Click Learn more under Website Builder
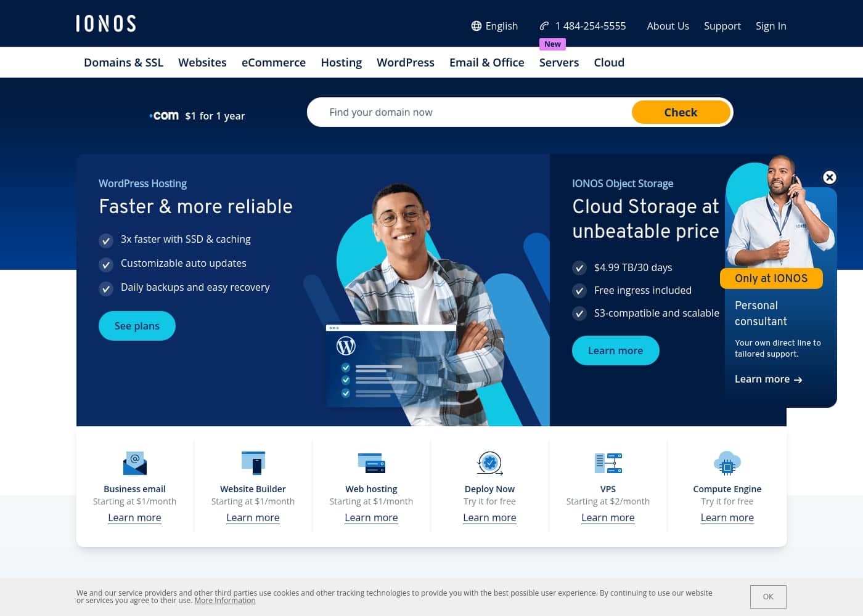The height and width of the screenshot is (616, 863). pos(253,517)
